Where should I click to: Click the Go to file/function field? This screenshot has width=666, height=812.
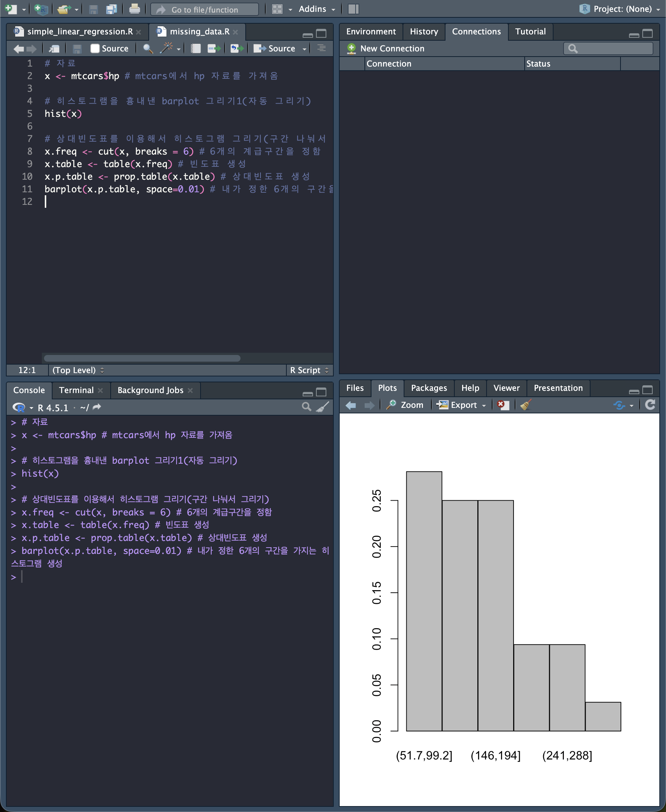205,10
